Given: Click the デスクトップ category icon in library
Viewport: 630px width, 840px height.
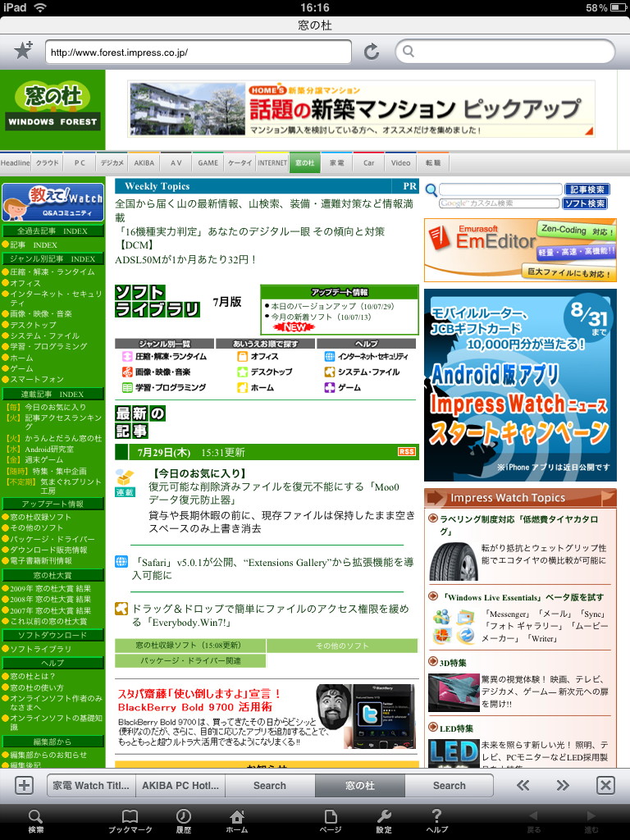Looking at the screenshot, I should pos(242,372).
